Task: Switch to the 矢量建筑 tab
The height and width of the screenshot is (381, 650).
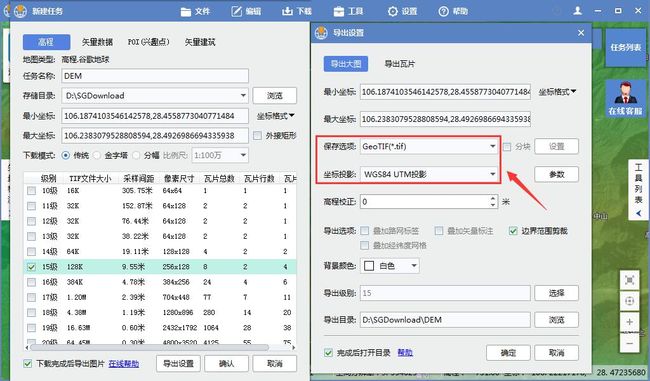Action: [x=200, y=42]
